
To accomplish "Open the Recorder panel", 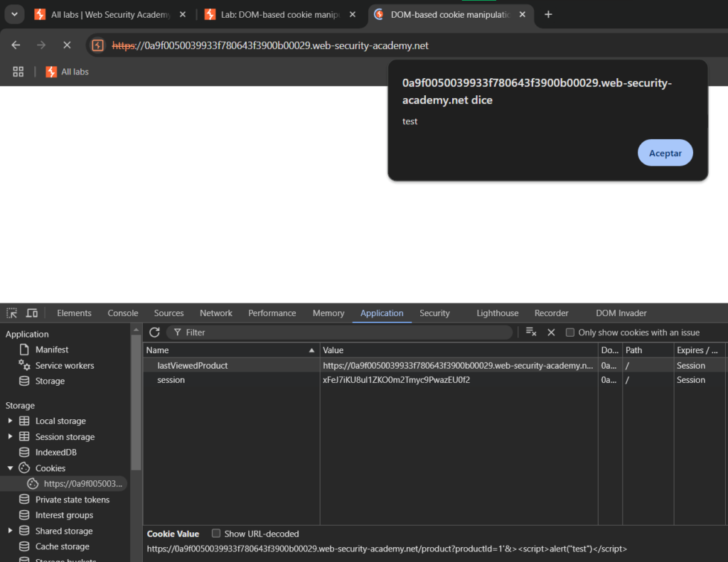I will (x=551, y=313).
